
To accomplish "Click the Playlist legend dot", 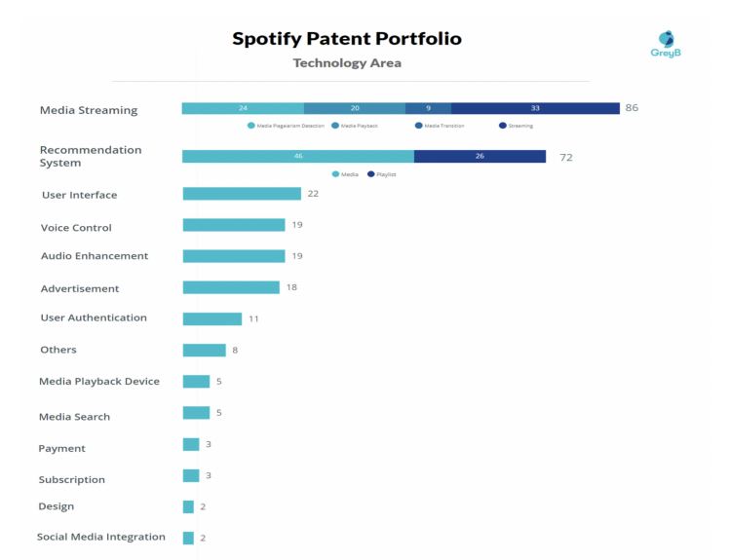I will tap(370, 173).
